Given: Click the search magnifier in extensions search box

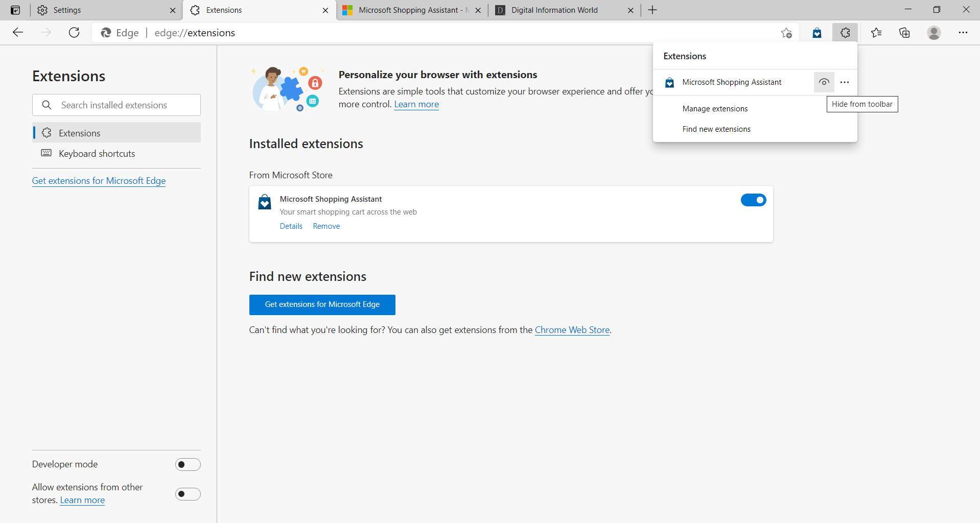Looking at the screenshot, I should click(46, 105).
